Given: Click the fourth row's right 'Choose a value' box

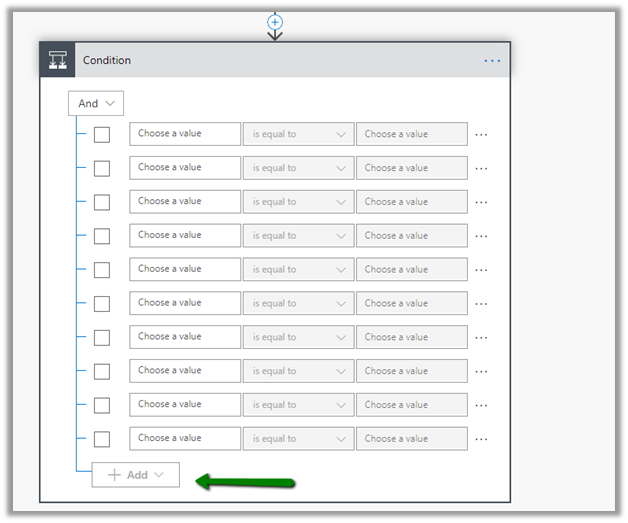Looking at the screenshot, I should tap(412, 235).
